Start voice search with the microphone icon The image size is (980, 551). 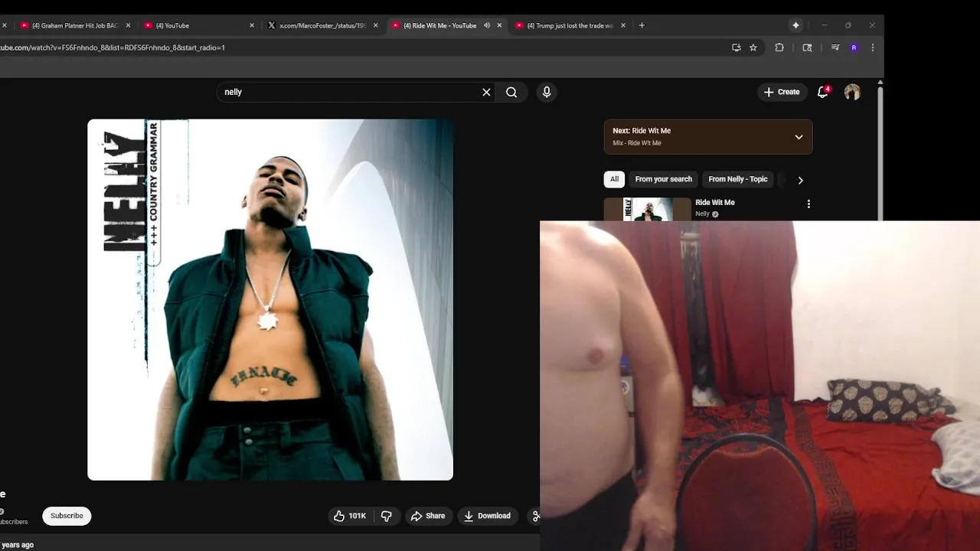click(547, 92)
